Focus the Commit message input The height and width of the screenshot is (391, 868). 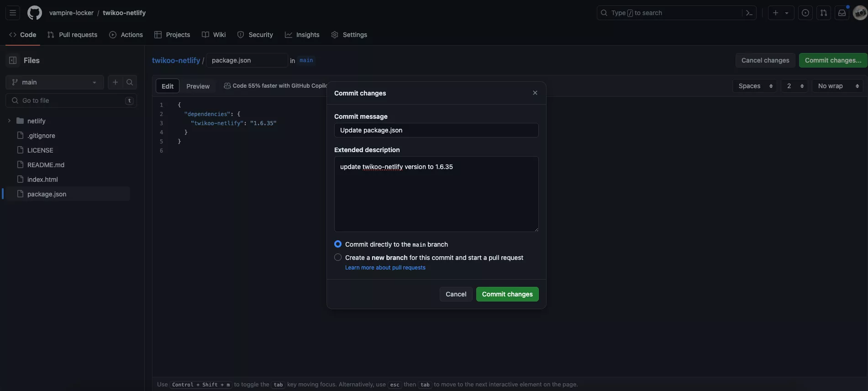[437, 130]
